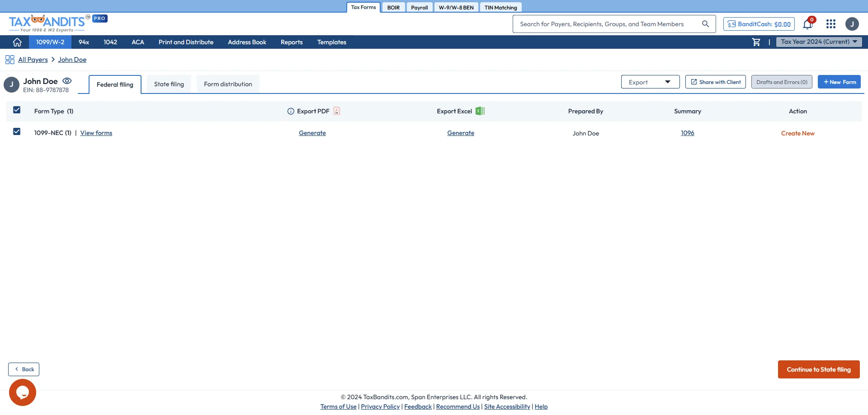The width and height of the screenshot is (868, 415).
Task: Click the New Form button
Action: pyautogui.click(x=839, y=82)
